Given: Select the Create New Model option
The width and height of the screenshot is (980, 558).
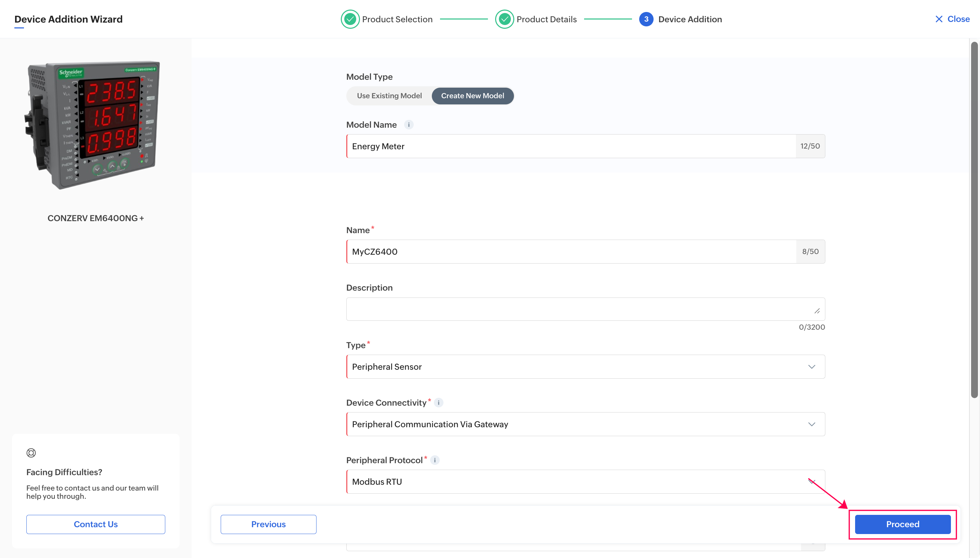Looking at the screenshot, I should 472,96.
